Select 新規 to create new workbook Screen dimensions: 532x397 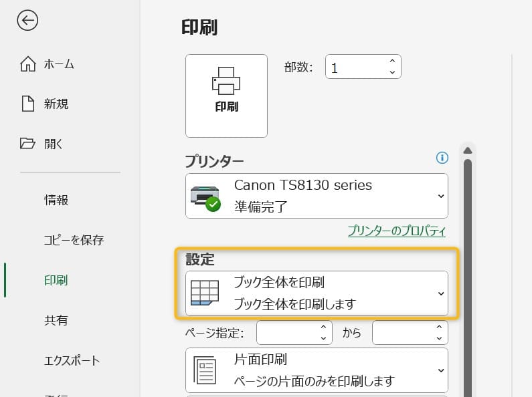tap(56, 104)
